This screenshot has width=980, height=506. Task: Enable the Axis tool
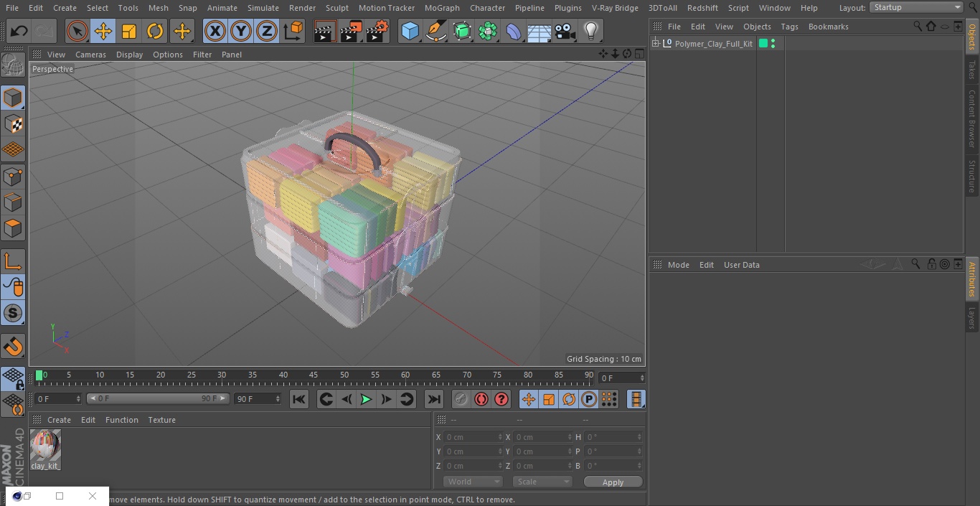click(13, 261)
